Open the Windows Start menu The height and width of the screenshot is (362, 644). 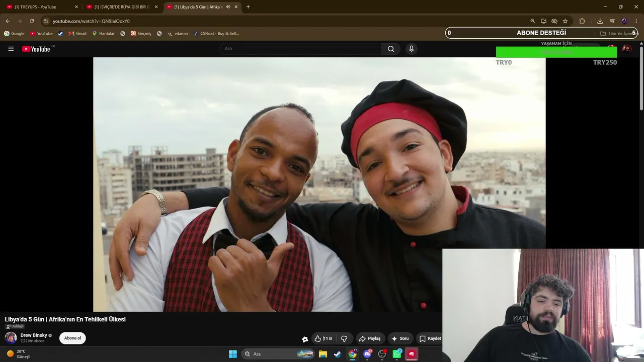click(233, 354)
